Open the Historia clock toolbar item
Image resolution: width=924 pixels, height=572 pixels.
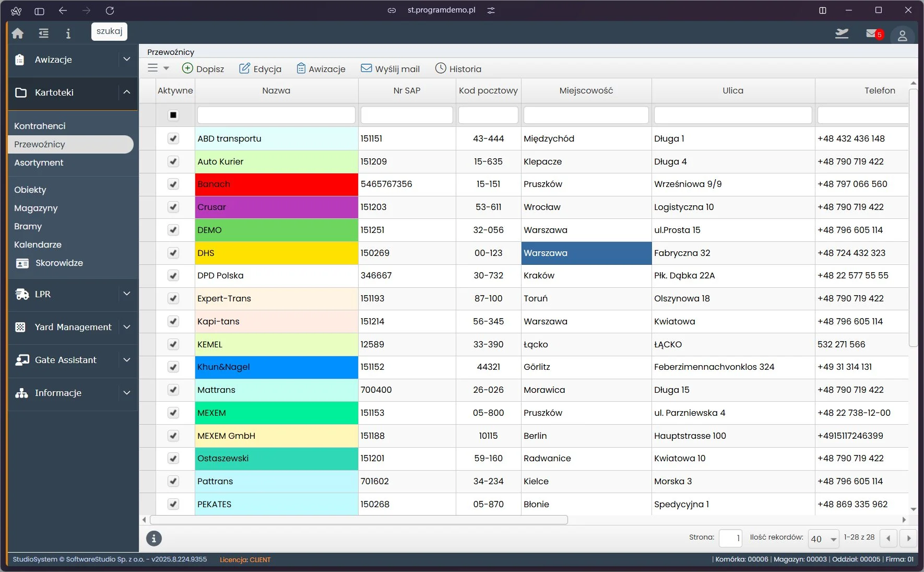[458, 68]
